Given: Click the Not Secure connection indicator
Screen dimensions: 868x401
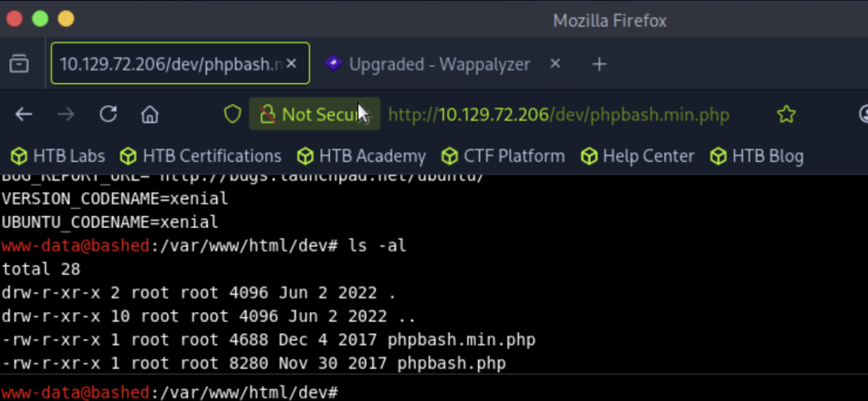Looking at the screenshot, I should click(x=314, y=114).
